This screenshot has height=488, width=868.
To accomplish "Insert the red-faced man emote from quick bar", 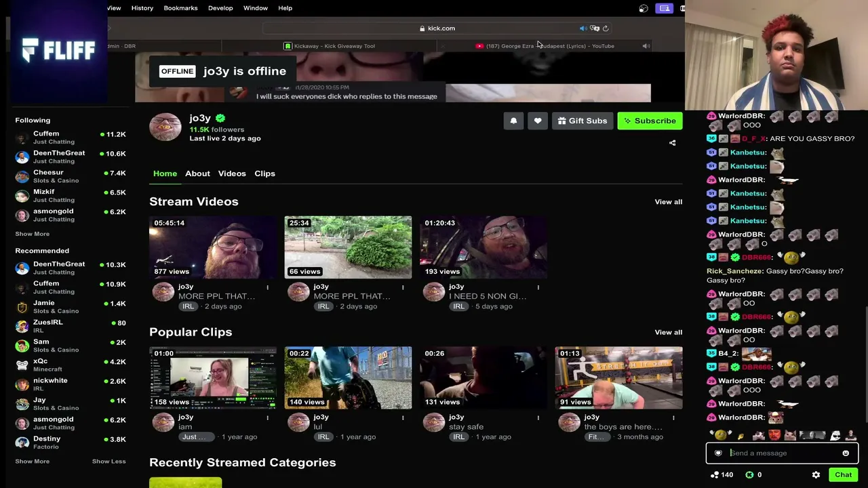I will [x=774, y=435].
